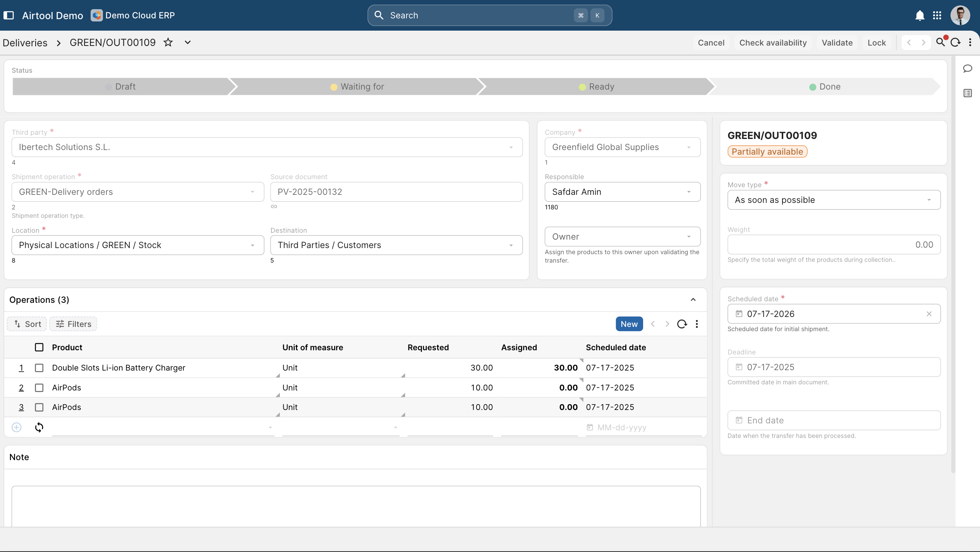Image resolution: width=980 pixels, height=552 pixels.
Task: Select the Done status stage
Action: coord(825,87)
